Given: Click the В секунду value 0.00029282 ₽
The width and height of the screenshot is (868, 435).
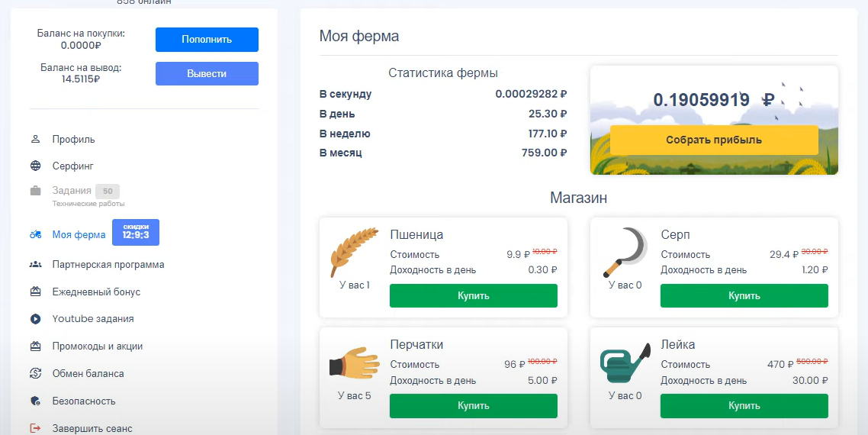Looking at the screenshot, I should pos(531,94).
